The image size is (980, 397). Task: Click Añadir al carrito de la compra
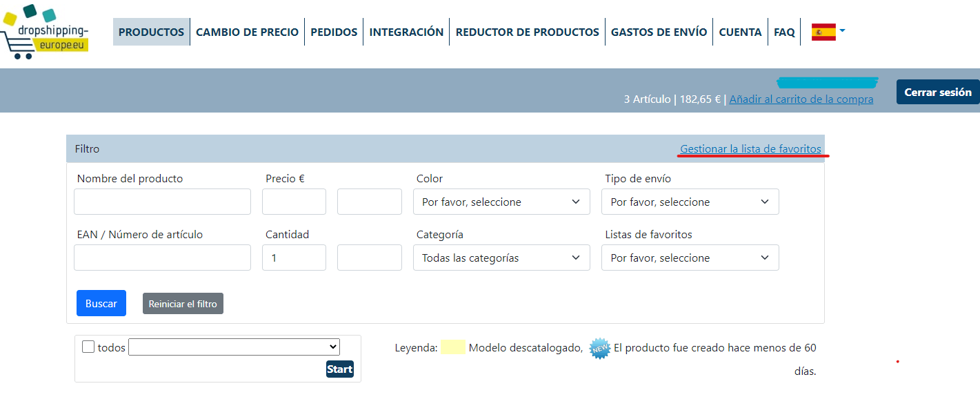pyautogui.click(x=801, y=99)
